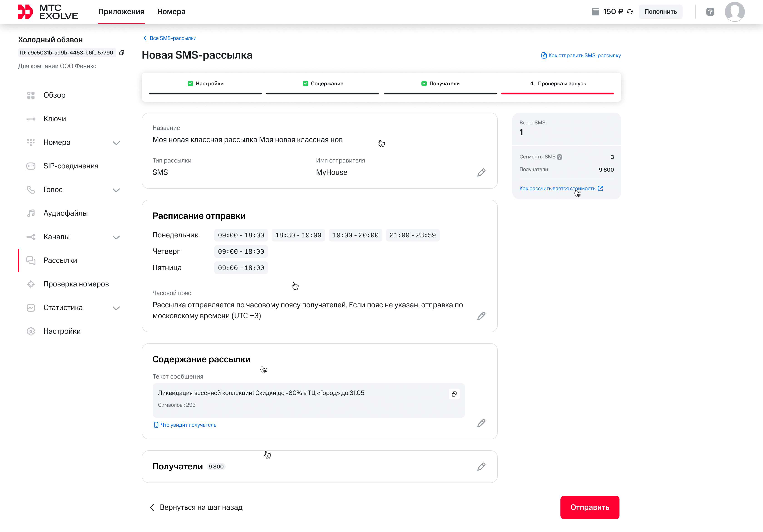
Task: Expand the Статистика sidebar section chevron
Action: pyautogui.click(x=116, y=308)
